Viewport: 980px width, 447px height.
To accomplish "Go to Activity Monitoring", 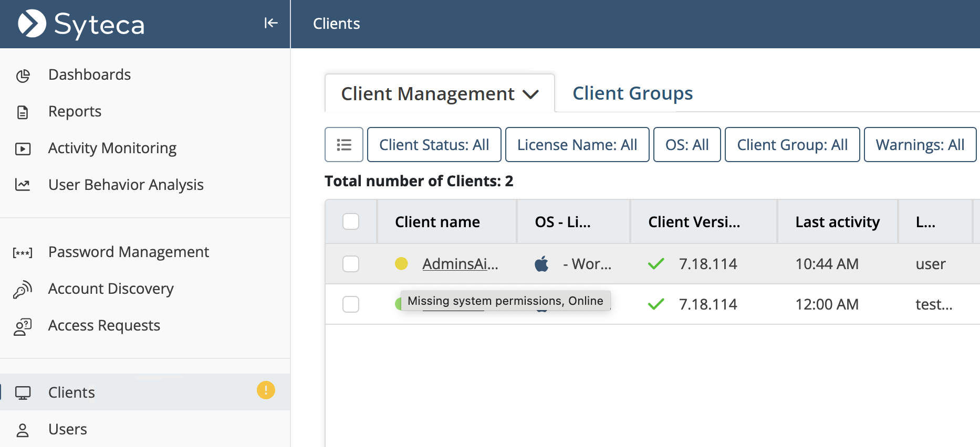I will click(112, 148).
